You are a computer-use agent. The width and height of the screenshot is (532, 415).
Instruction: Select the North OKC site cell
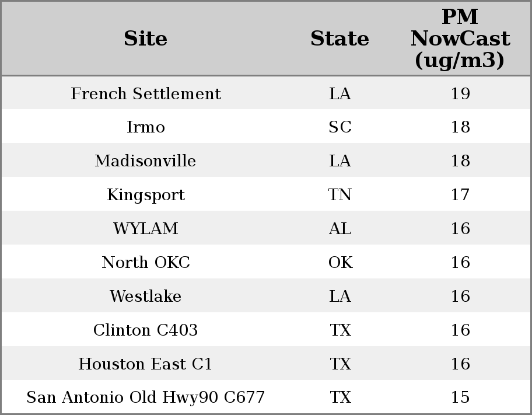(x=146, y=262)
